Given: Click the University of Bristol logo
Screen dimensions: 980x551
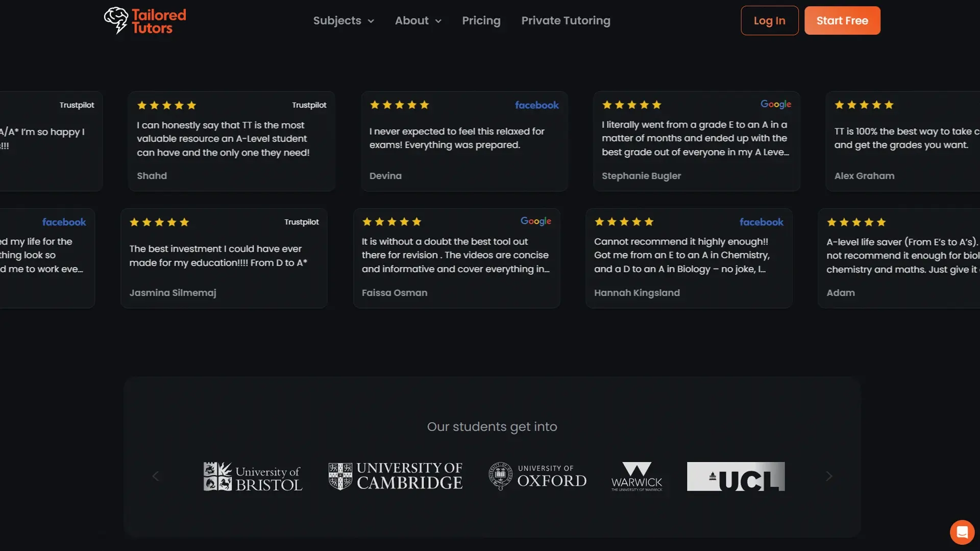Looking at the screenshot, I should coord(253,477).
